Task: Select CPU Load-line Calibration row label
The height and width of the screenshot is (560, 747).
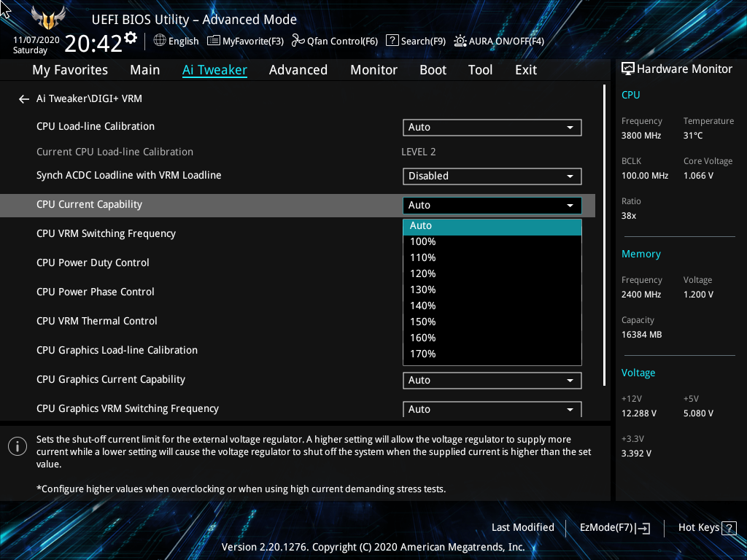Action: [96, 127]
